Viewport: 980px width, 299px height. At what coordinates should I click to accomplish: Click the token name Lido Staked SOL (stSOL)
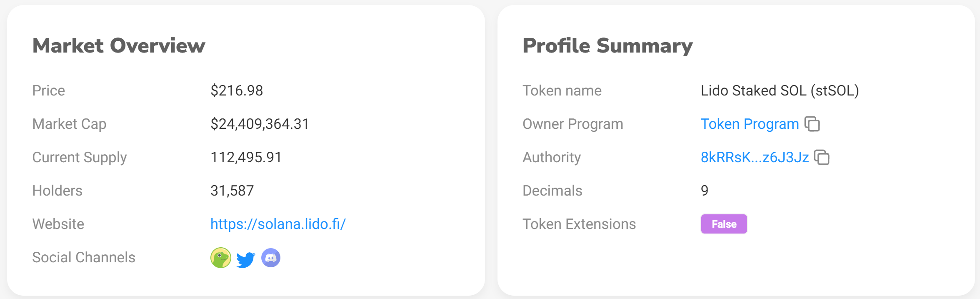(780, 90)
